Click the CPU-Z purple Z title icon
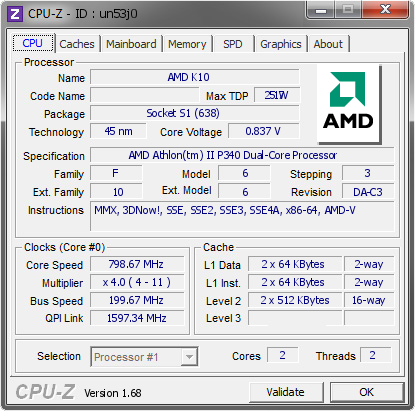The height and width of the screenshot is (411, 415). pyautogui.click(x=15, y=14)
